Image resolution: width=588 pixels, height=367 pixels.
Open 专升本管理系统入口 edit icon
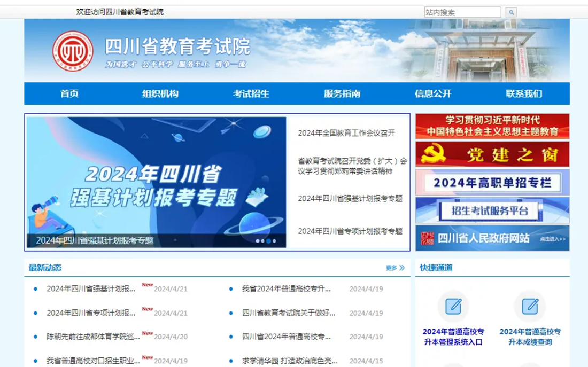453,306
